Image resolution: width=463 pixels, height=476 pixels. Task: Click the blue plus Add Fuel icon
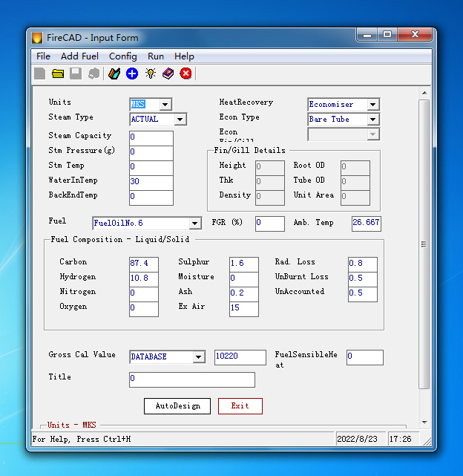click(132, 74)
